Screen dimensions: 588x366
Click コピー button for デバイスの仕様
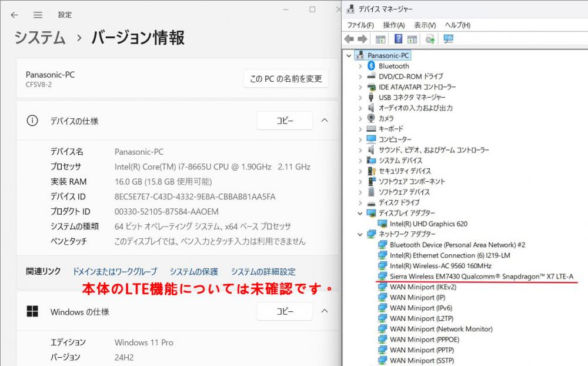coord(285,121)
